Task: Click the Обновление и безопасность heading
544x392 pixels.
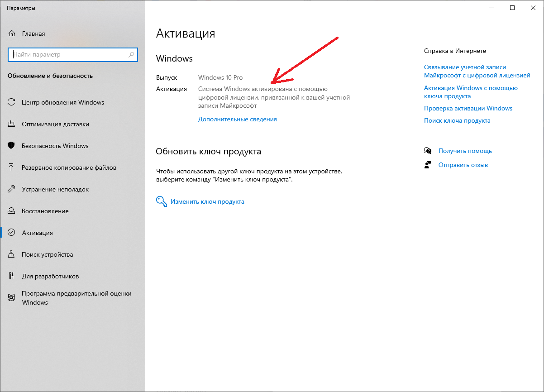Action: click(50, 76)
